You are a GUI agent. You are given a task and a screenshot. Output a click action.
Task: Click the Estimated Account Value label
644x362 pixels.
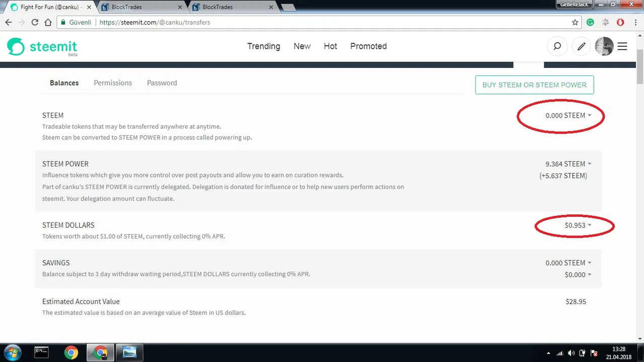point(81,302)
